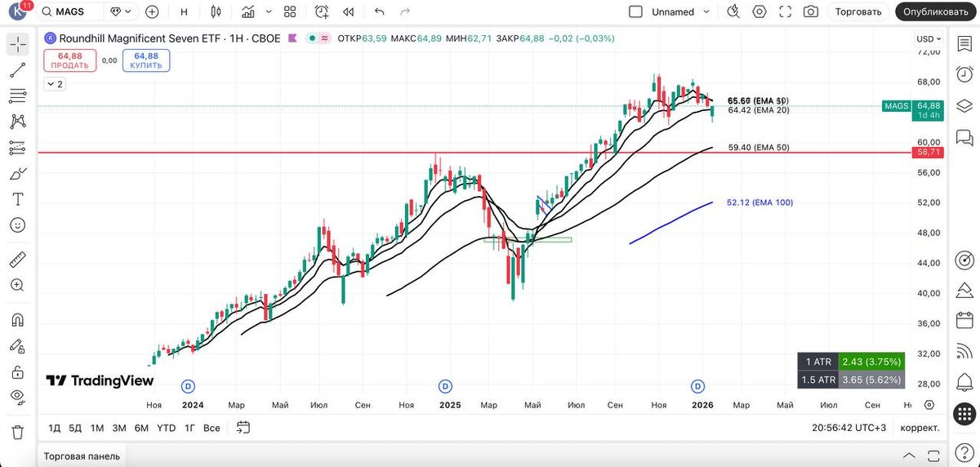Screen dimensions: 980x467
Task: Undo the last chart action
Action: pyautogui.click(x=379, y=11)
